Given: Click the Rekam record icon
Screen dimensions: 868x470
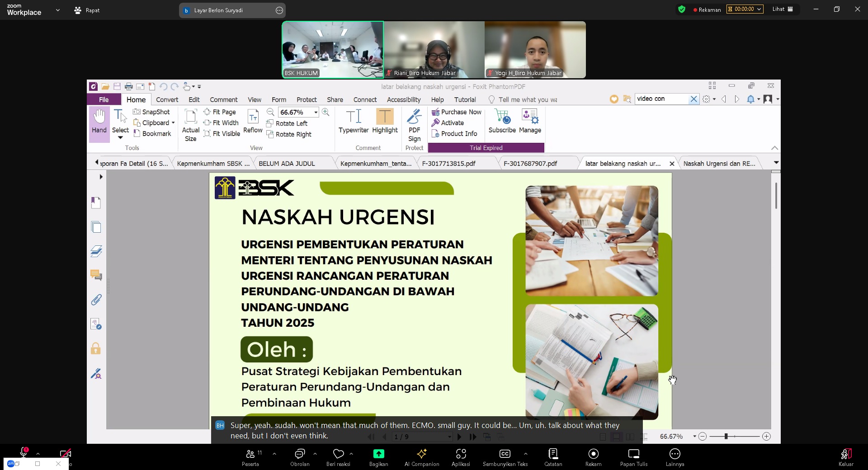Looking at the screenshot, I should 593,454.
